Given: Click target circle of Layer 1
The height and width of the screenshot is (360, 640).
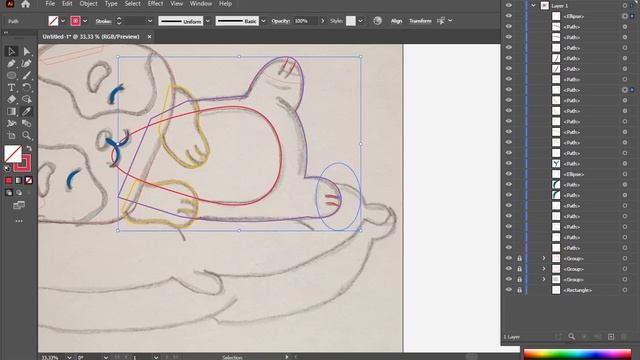Looking at the screenshot, I should pos(624,6).
